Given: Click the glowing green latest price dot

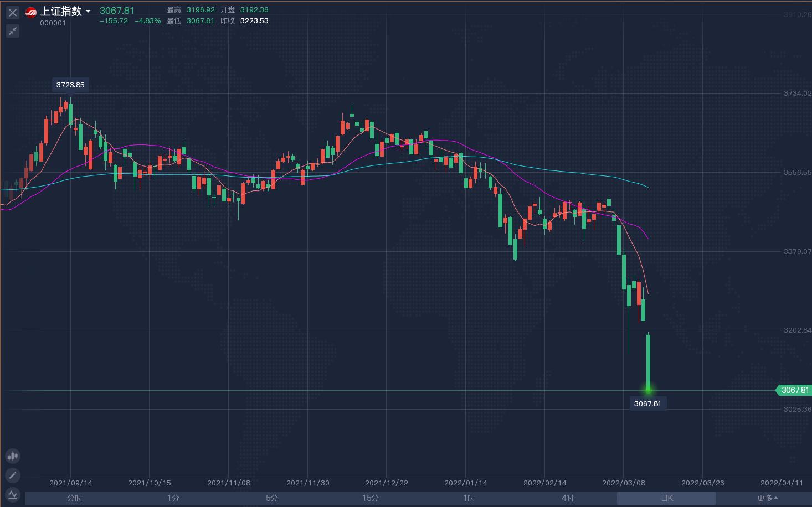Looking at the screenshot, I should point(648,390).
